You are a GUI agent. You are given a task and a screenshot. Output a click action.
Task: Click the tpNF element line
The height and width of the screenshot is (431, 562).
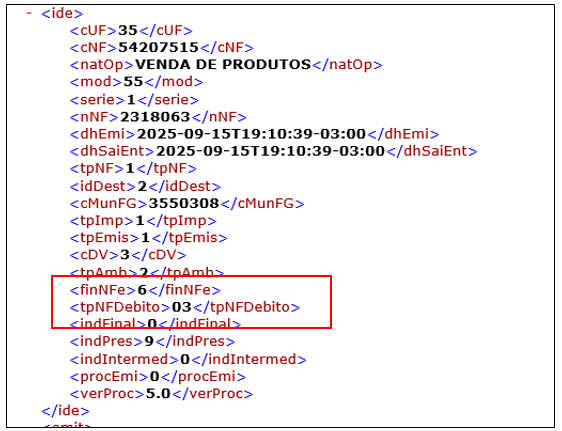pos(133,168)
